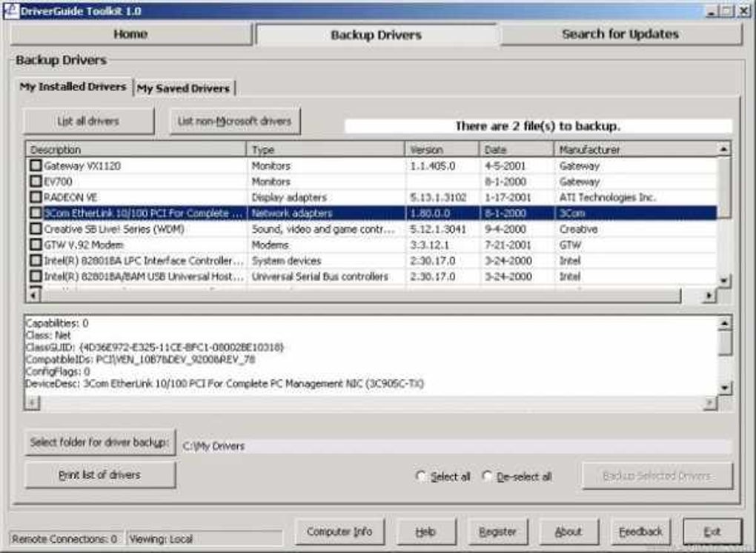Click driver list scroll right arrow

point(709,295)
